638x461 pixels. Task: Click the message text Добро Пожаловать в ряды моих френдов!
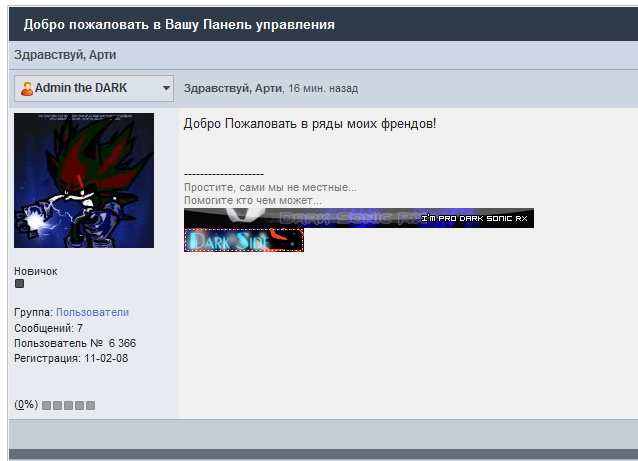[x=310, y=123]
